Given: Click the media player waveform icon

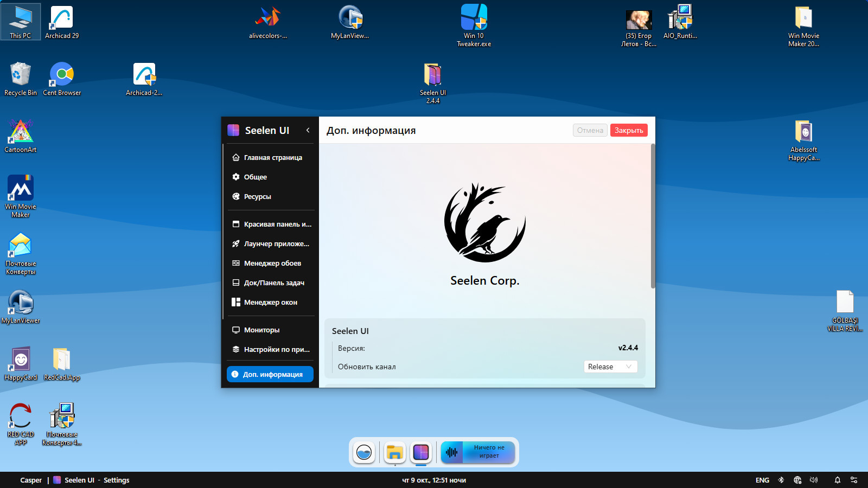Looking at the screenshot, I should [451, 452].
